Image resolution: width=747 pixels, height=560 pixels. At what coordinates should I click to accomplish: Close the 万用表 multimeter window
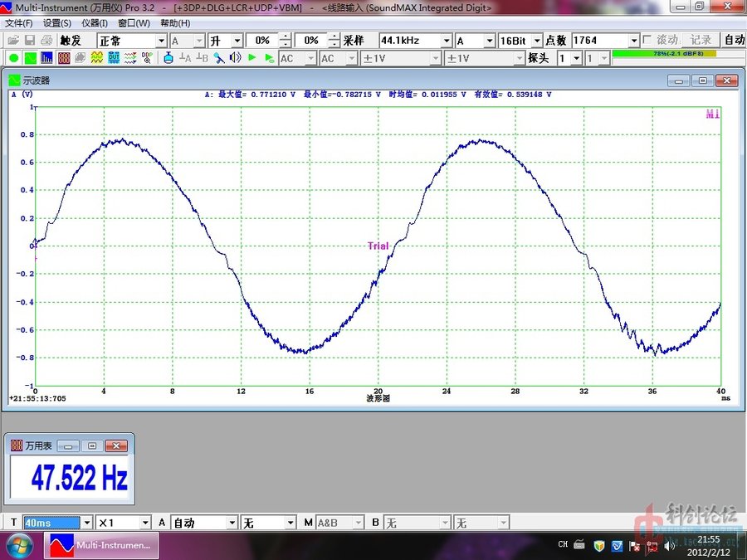(x=115, y=446)
